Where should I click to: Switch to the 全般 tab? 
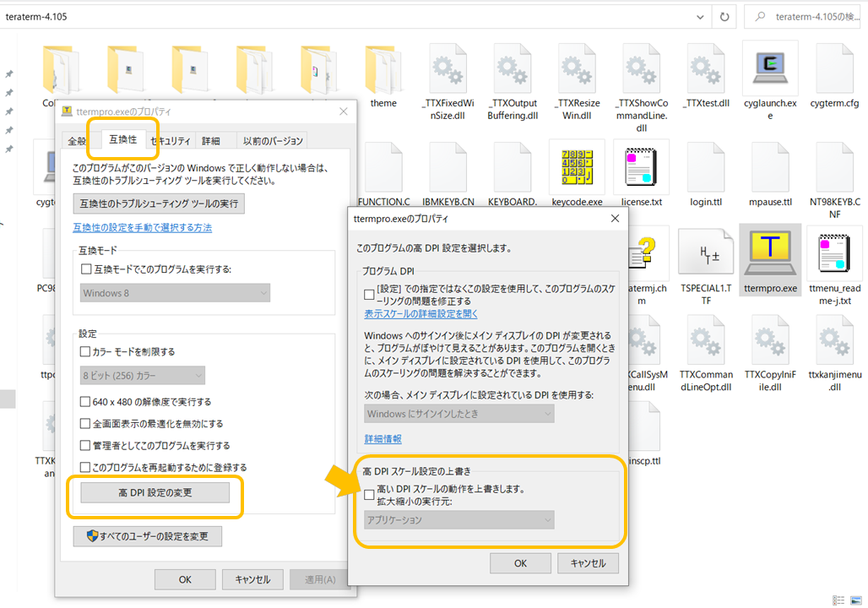tap(77, 141)
